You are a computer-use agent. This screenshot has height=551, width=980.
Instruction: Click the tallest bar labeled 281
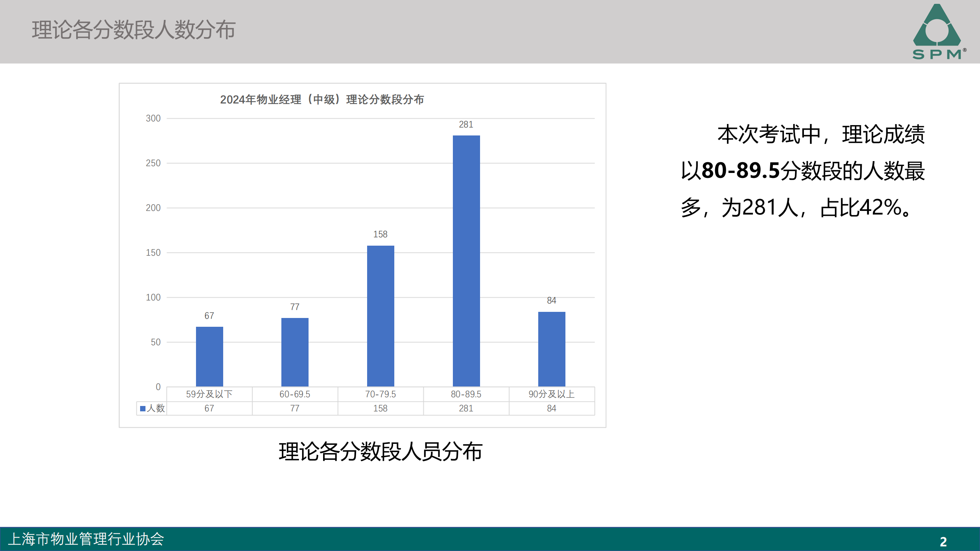(466, 261)
